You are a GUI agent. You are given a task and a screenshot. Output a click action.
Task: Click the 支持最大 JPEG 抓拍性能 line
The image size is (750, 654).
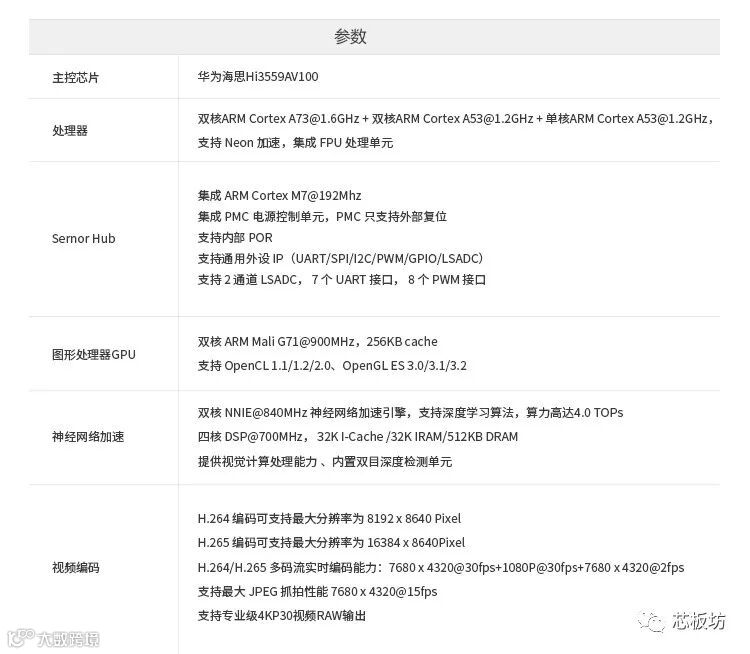pos(317,592)
